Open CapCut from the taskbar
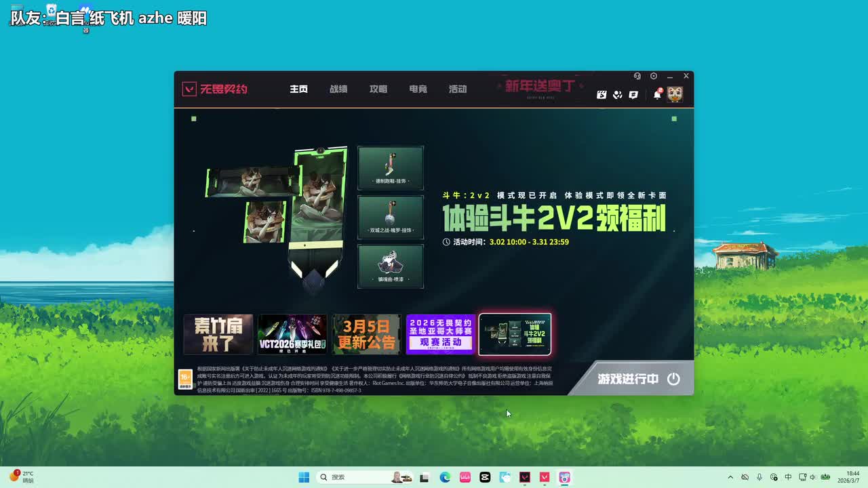Viewport: 868px width, 488px height. tap(485, 477)
